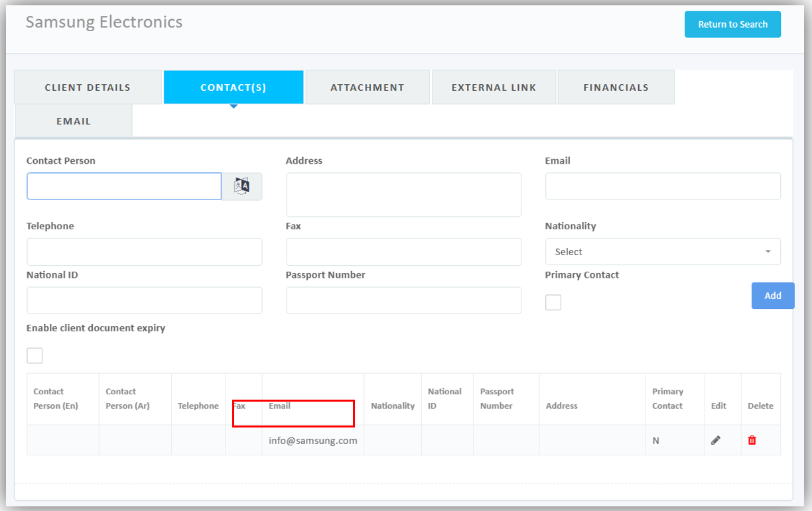
Task: Click into the Address text area
Action: (x=403, y=195)
